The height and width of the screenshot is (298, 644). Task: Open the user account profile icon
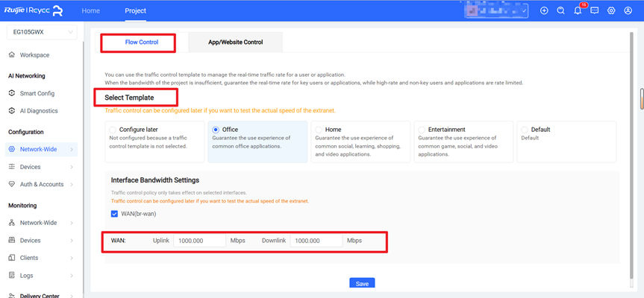(629, 11)
